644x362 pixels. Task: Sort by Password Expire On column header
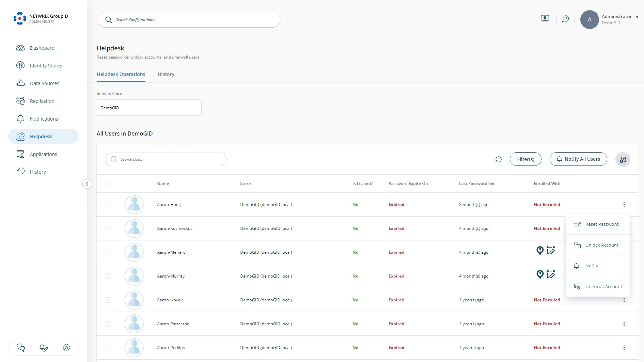408,184
